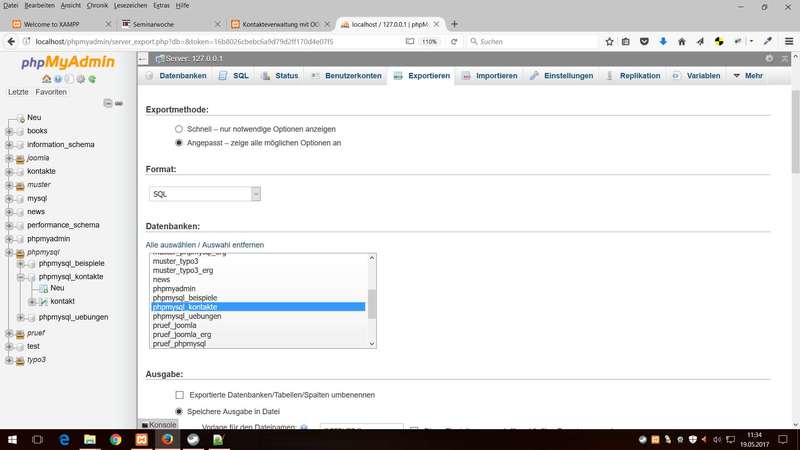Go back to previous page

[x=11, y=41]
